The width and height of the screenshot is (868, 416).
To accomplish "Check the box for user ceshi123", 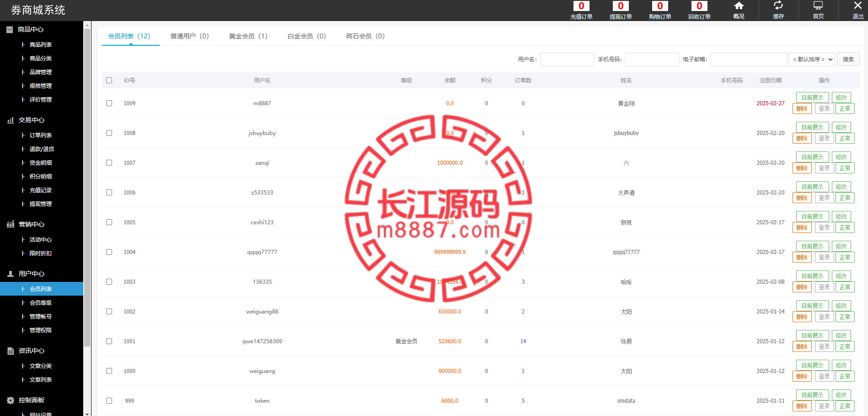I will pyautogui.click(x=109, y=222).
